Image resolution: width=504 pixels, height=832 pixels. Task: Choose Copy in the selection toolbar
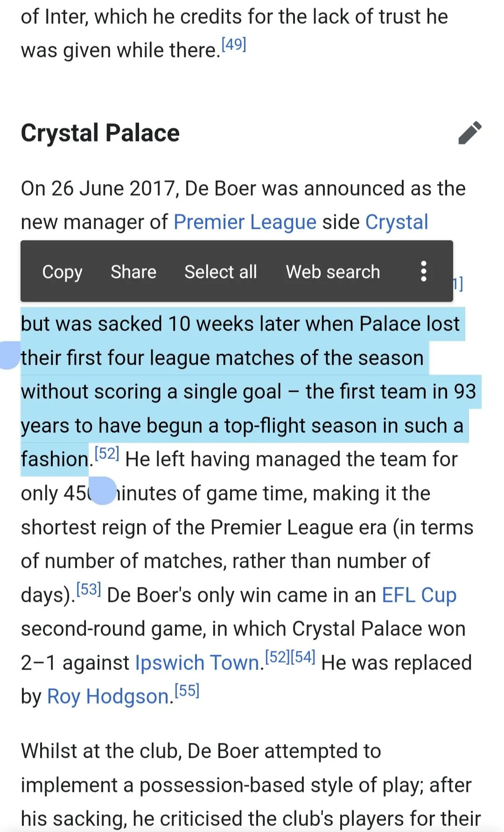(62, 271)
